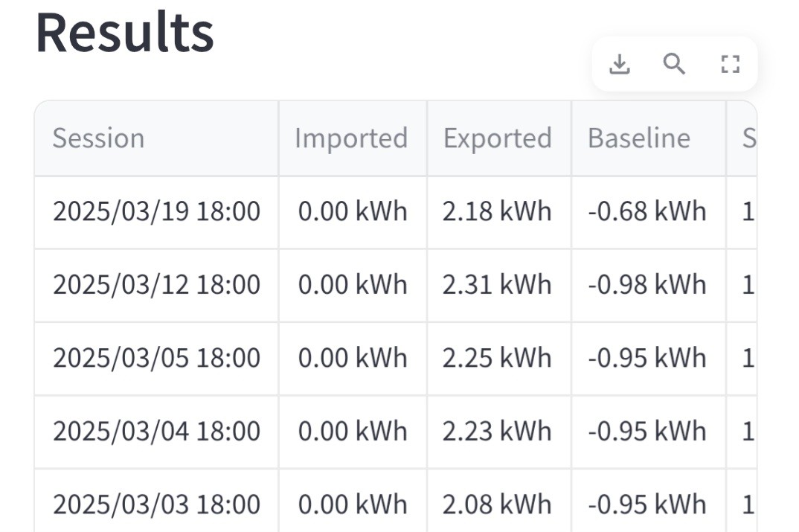Image resolution: width=799 pixels, height=532 pixels.
Task: Click the 2.31 kWh exported cell
Action: 499,286
